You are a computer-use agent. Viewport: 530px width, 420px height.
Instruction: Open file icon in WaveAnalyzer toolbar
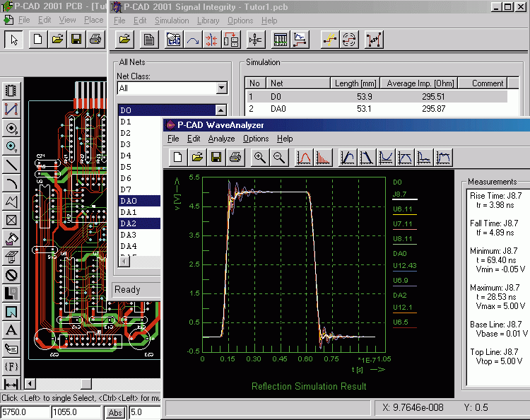pyautogui.click(x=197, y=158)
